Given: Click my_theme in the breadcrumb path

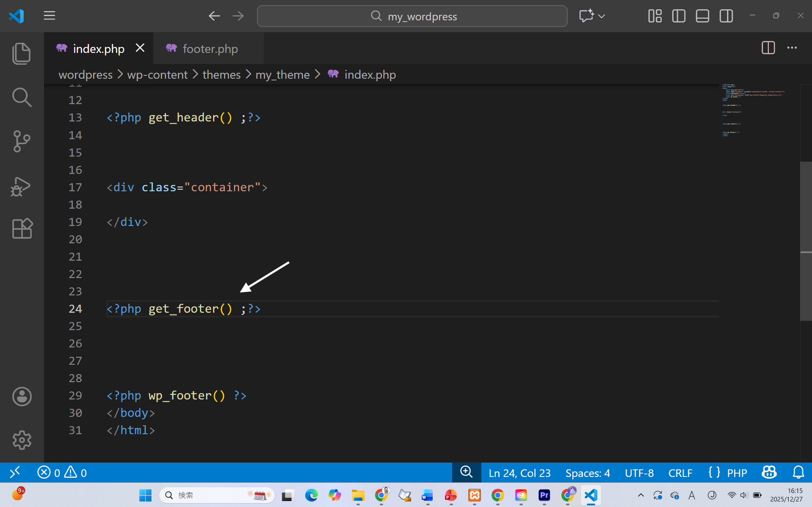Looking at the screenshot, I should 282,75.
